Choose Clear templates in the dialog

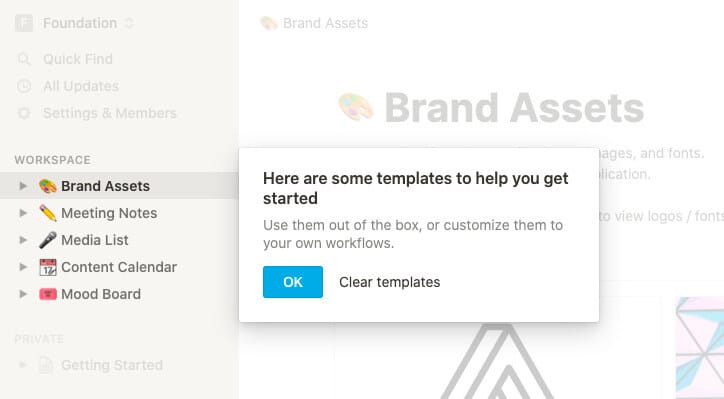coord(389,282)
